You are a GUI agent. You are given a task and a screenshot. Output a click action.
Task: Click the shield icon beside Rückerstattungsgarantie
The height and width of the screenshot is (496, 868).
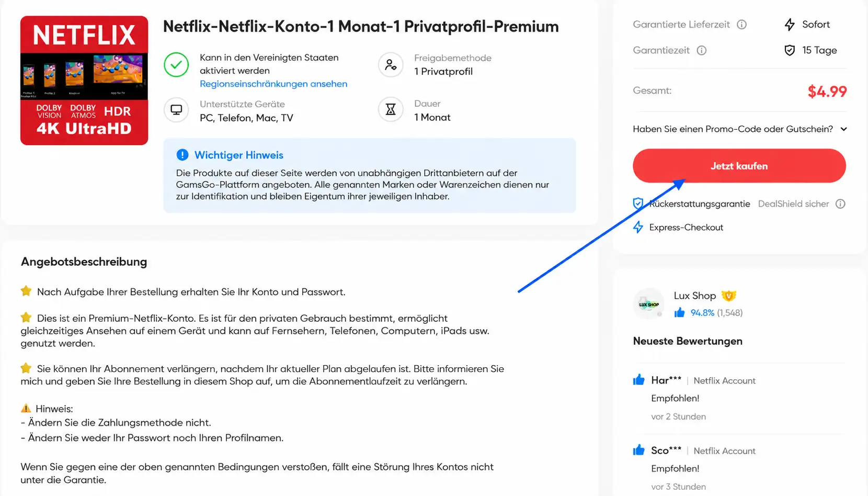tap(638, 204)
